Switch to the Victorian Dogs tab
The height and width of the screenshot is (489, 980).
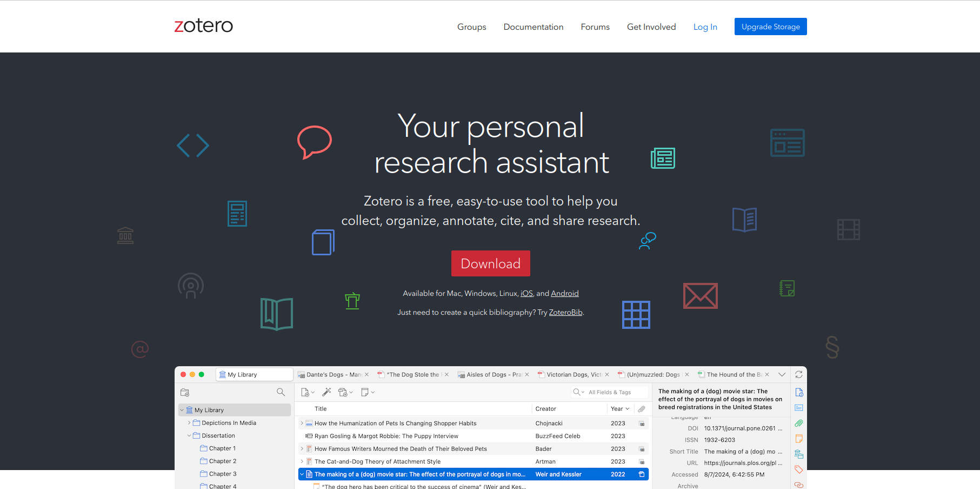[573, 374]
